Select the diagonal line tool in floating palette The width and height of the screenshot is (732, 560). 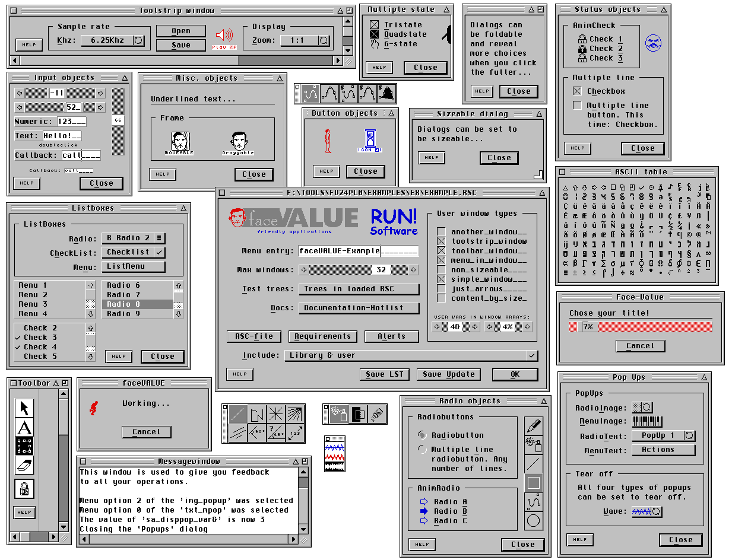(238, 413)
